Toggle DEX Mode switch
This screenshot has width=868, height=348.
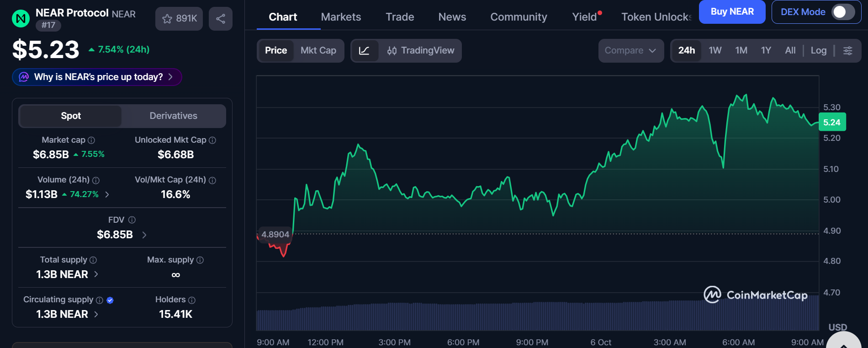click(x=843, y=12)
